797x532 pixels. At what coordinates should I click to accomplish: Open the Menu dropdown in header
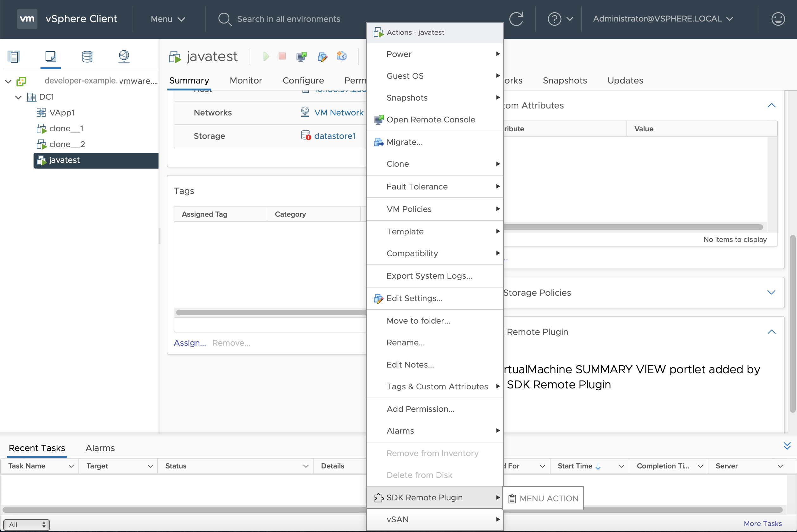(x=168, y=19)
